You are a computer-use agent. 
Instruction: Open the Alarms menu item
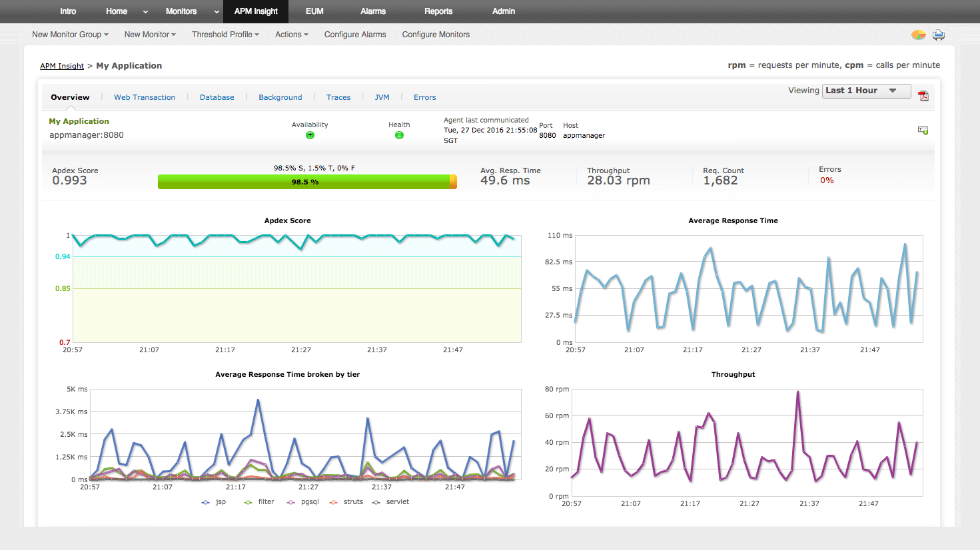(372, 11)
